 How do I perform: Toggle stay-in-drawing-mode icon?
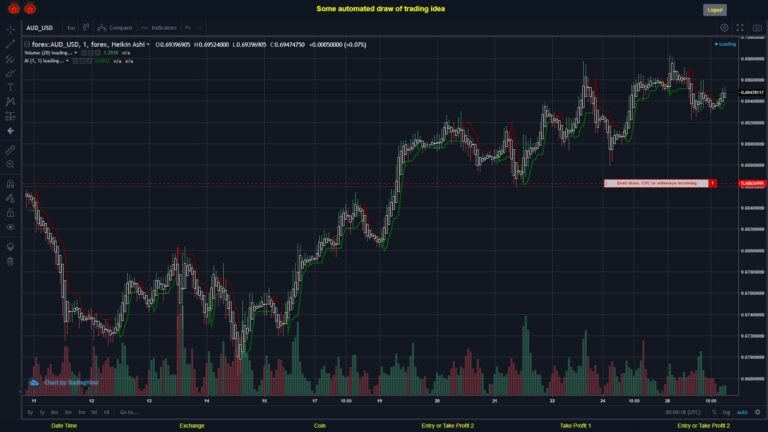point(10,198)
